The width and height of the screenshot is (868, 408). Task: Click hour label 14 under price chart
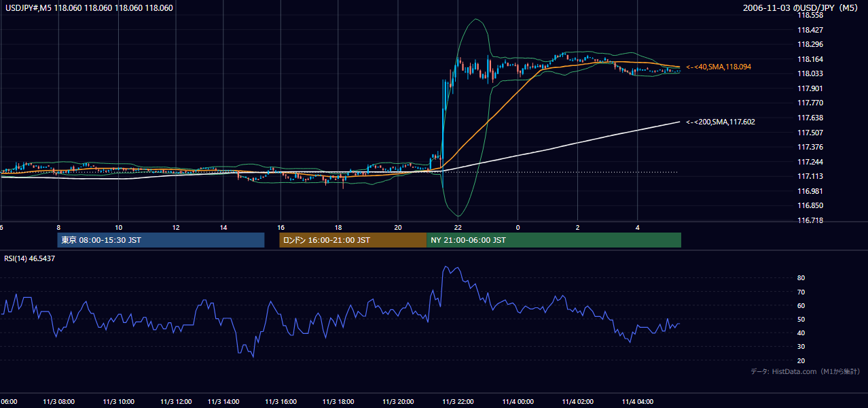(x=223, y=227)
